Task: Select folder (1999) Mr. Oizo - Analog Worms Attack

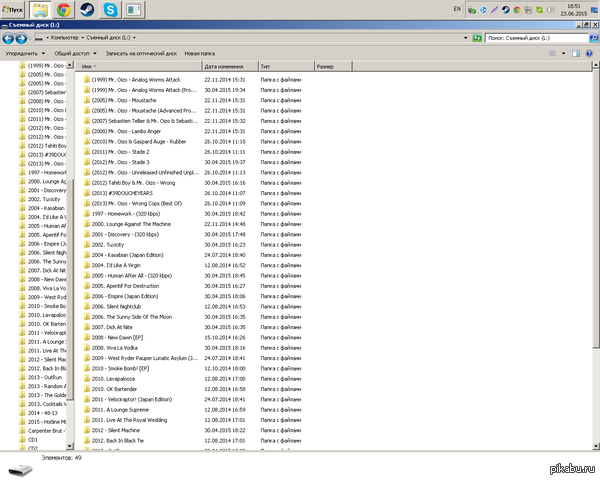Action: point(132,80)
